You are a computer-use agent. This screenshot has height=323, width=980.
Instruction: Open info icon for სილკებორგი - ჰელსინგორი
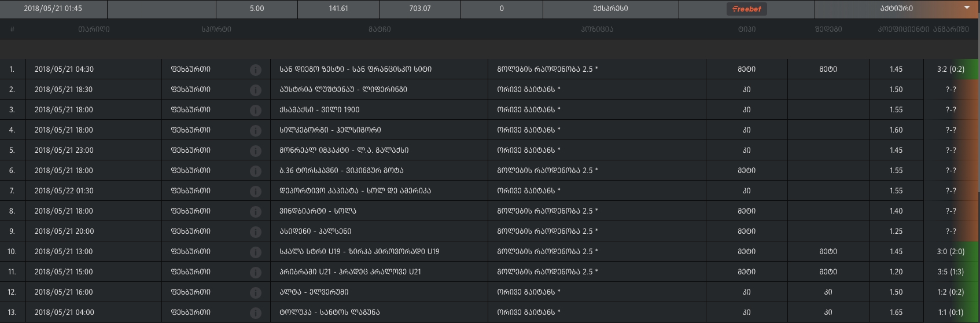tap(255, 130)
